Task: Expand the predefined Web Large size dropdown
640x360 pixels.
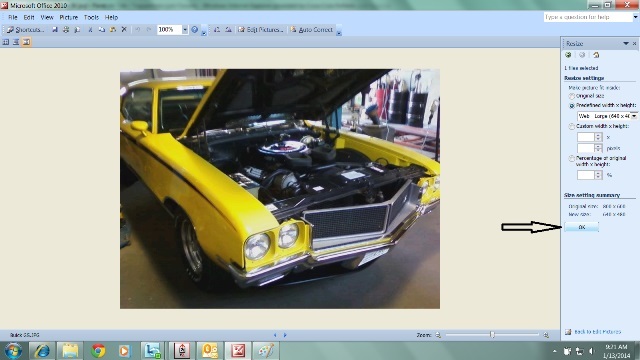Action: click(634, 116)
